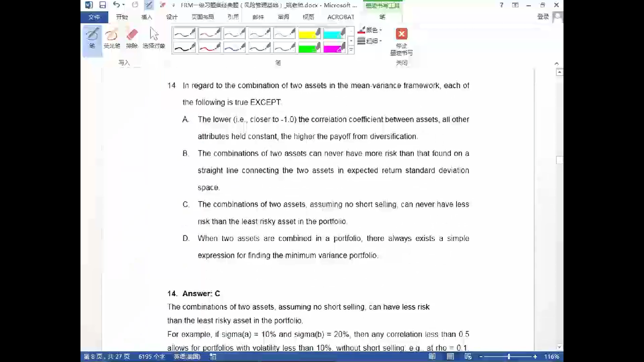The width and height of the screenshot is (644, 362).
Task: Choose the third pen style in the top row
Action: tap(235, 33)
